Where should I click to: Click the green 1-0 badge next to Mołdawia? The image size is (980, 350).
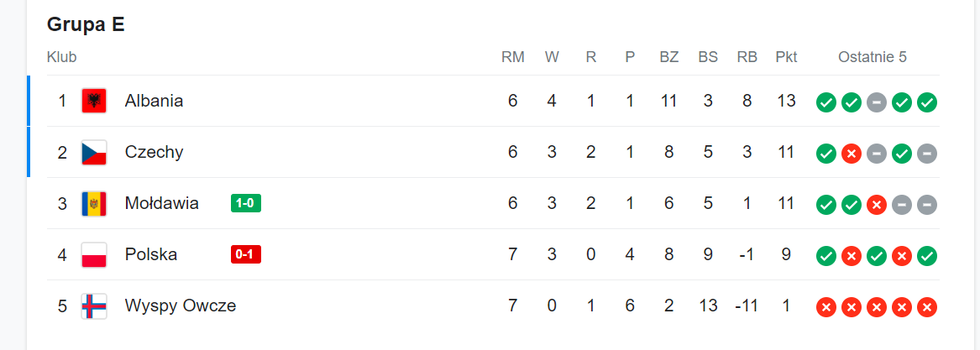click(x=245, y=203)
